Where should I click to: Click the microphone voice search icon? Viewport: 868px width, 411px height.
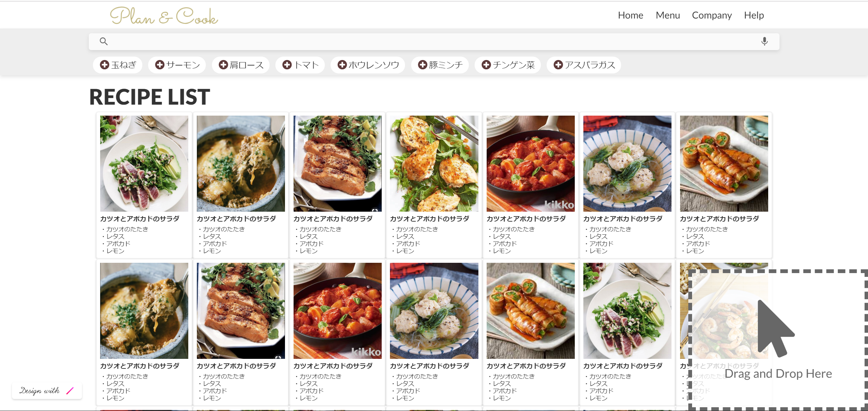764,42
